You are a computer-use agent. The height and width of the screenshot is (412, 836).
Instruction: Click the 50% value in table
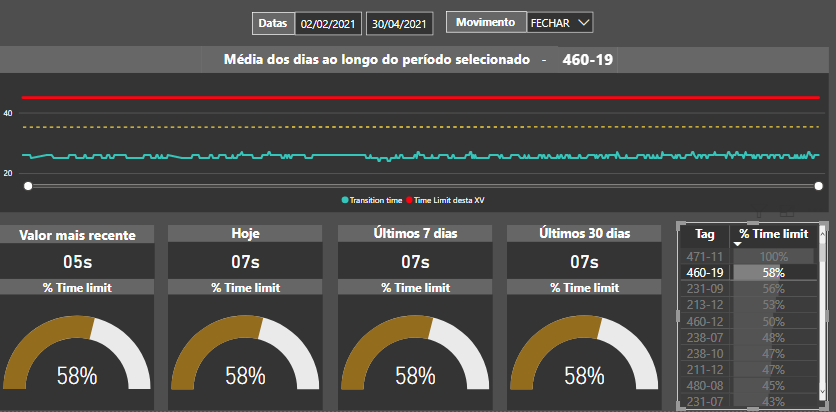pos(774,321)
